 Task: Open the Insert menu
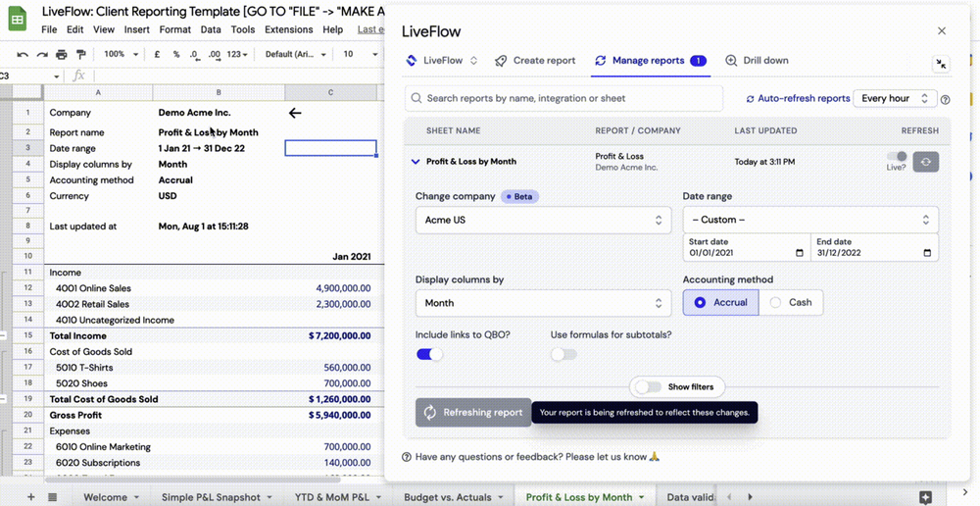click(136, 29)
